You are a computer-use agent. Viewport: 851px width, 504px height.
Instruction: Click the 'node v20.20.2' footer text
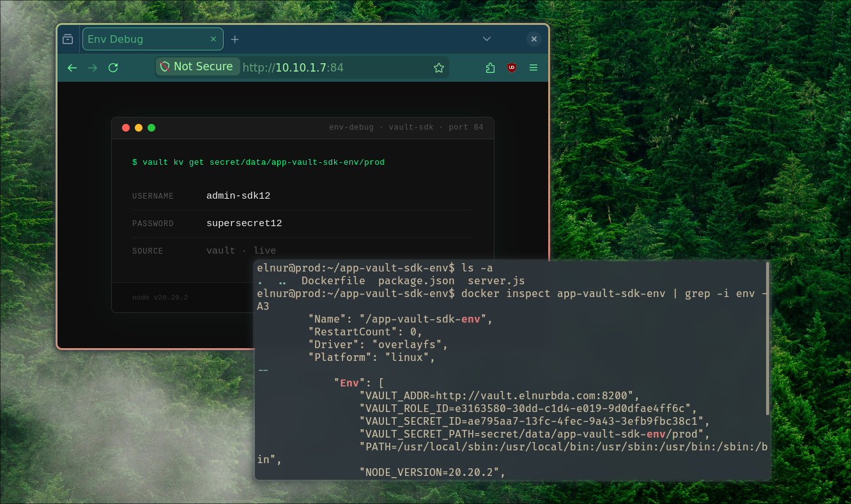pyautogui.click(x=160, y=298)
